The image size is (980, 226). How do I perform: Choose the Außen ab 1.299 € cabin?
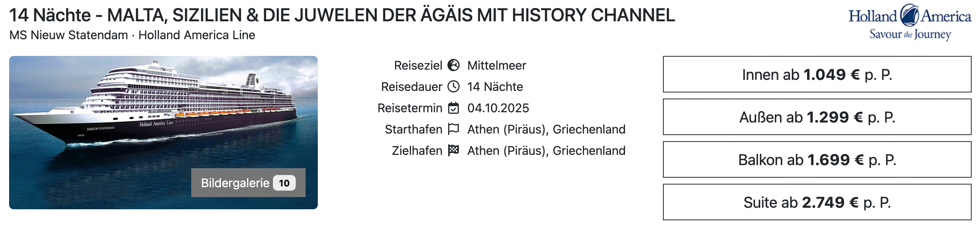tap(817, 117)
